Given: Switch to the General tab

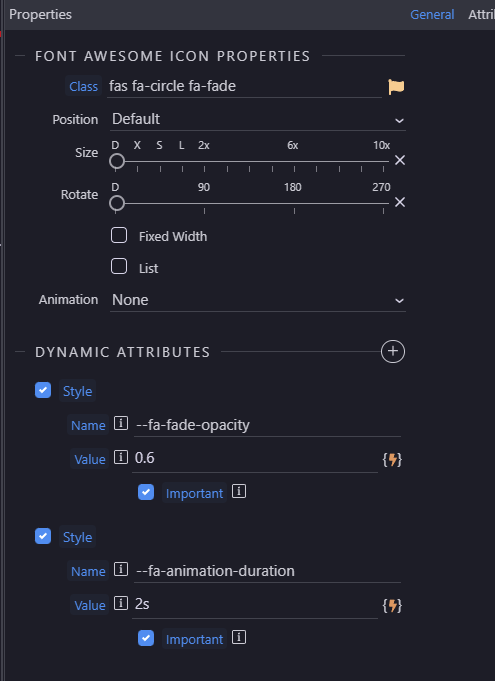Looking at the screenshot, I should tap(432, 15).
